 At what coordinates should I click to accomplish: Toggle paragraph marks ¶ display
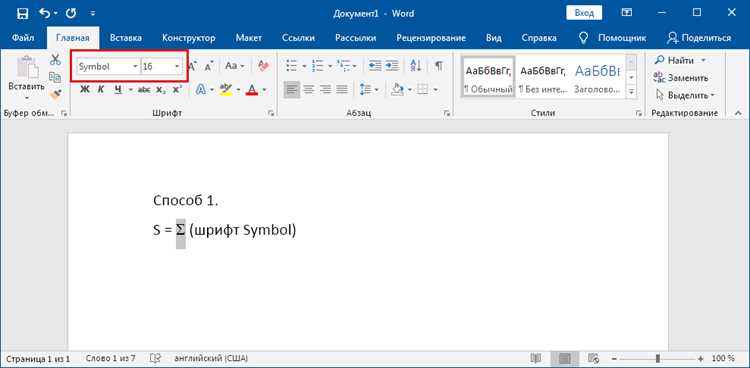coord(438,66)
